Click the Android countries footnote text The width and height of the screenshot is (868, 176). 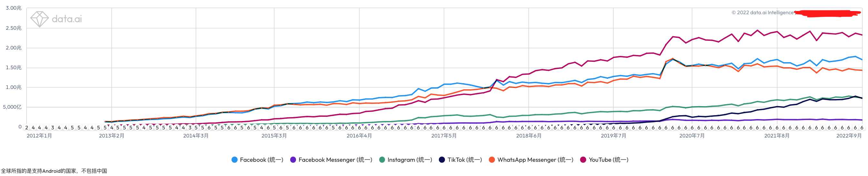point(54,171)
